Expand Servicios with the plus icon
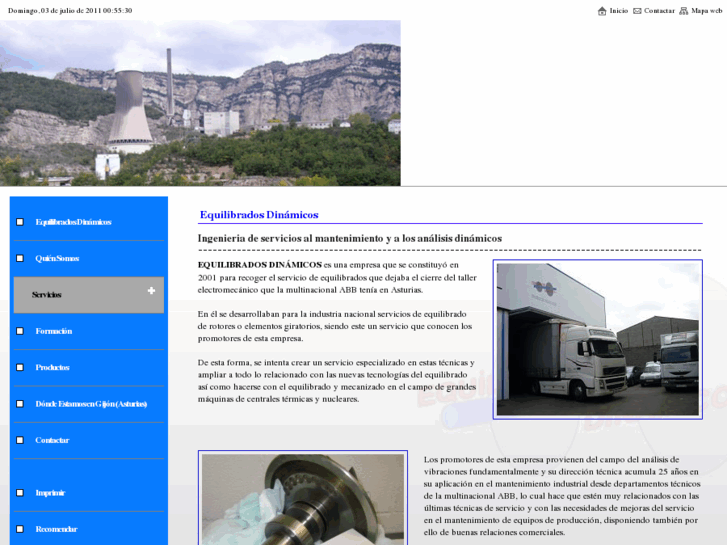 coord(151,291)
